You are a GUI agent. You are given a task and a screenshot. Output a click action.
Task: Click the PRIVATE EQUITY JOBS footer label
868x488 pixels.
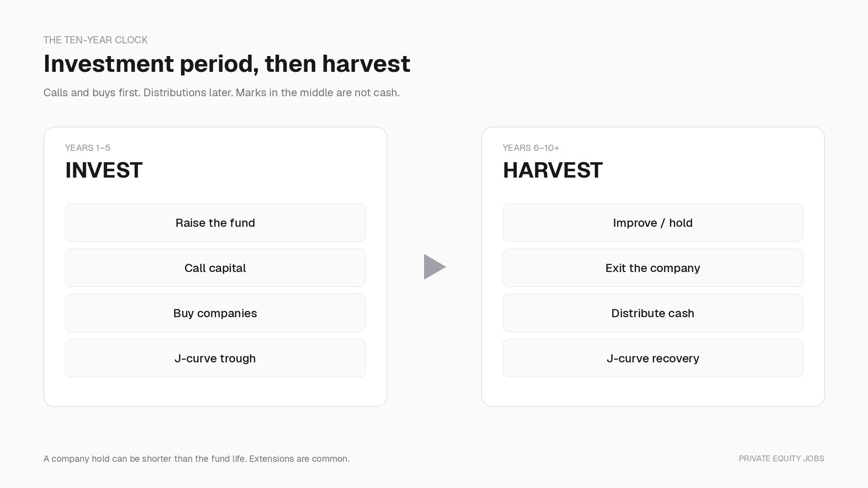coord(781,459)
